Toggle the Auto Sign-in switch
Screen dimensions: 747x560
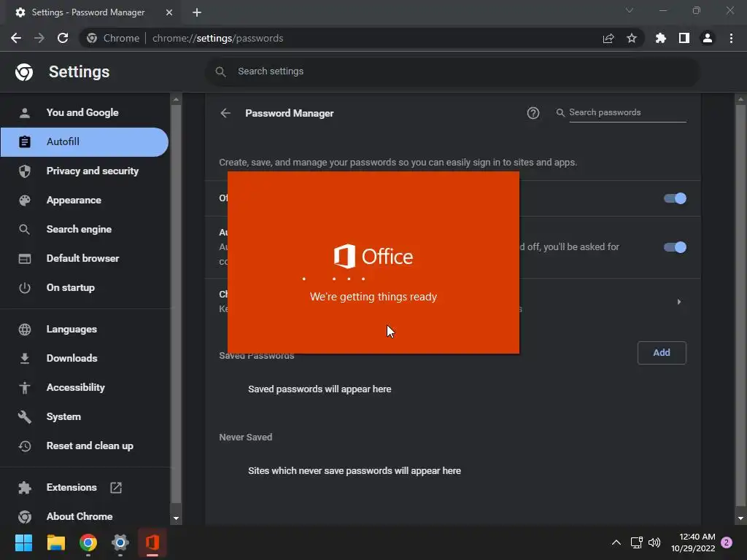point(675,247)
